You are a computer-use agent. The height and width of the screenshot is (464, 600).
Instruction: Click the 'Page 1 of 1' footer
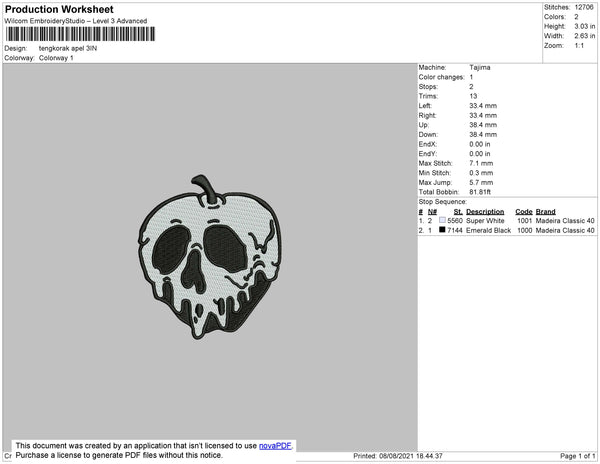pos(578,456)
